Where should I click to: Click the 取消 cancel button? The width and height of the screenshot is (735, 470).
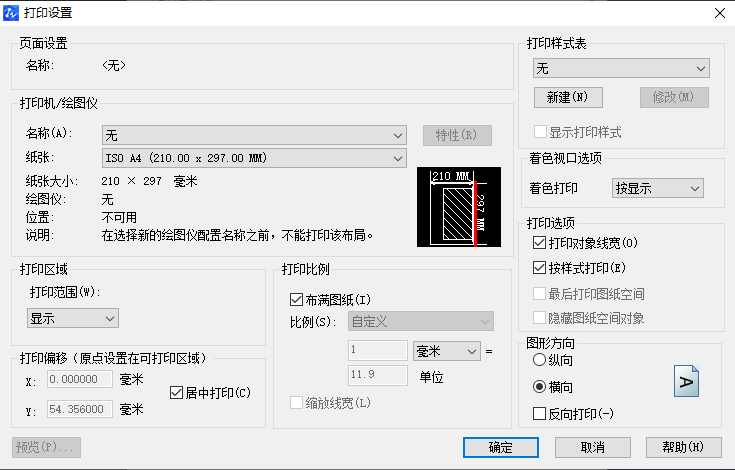coord(593,447)
